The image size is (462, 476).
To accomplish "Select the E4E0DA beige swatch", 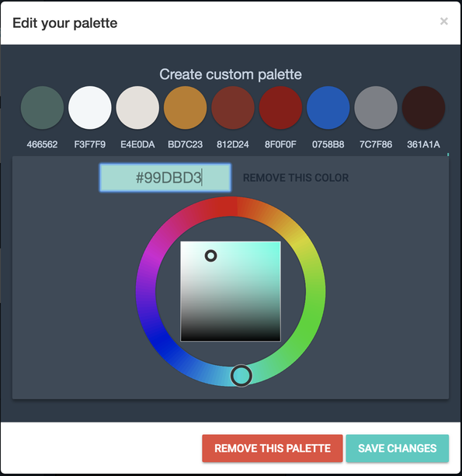I will (x=137, y=108).
